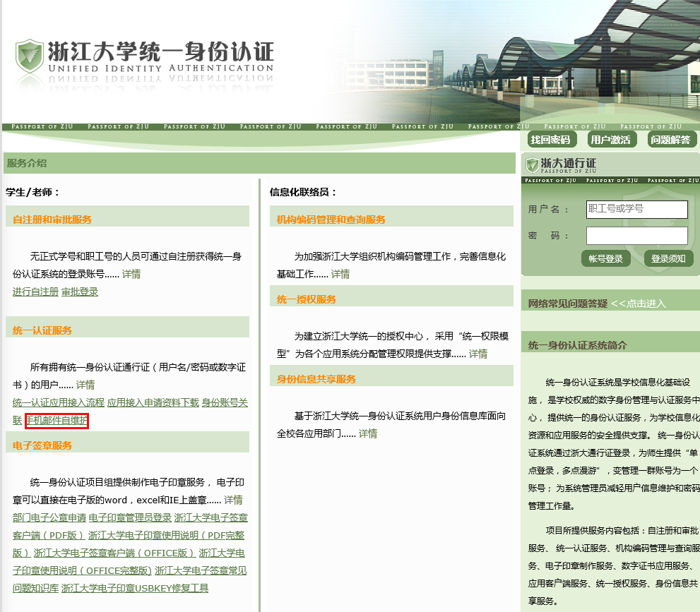Open the 统一认证应用接入流程 link
Image resolution: width=700 pixels, height=612 pixels.
(59, 402)
